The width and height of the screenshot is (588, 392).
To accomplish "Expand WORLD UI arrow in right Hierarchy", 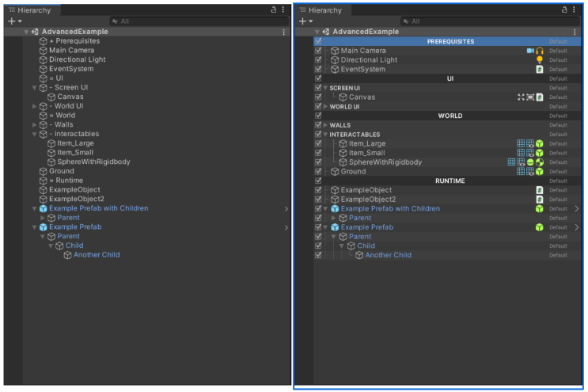I will [x=325, y=107].
